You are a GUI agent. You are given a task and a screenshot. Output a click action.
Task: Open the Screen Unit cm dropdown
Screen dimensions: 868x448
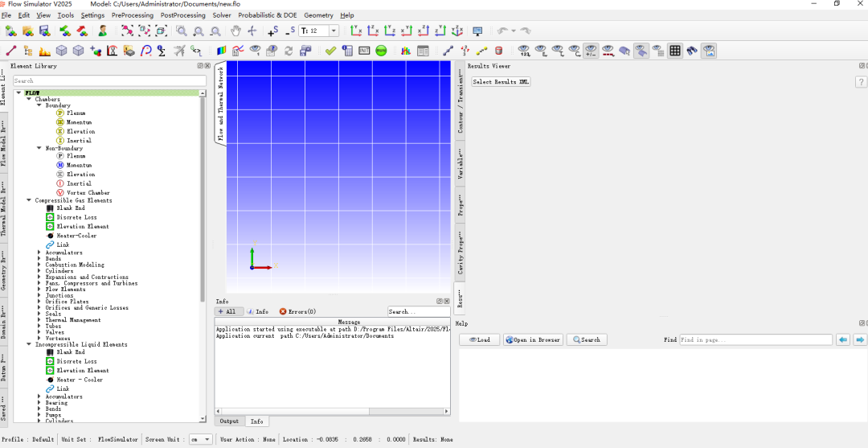(x=200, y=439)
